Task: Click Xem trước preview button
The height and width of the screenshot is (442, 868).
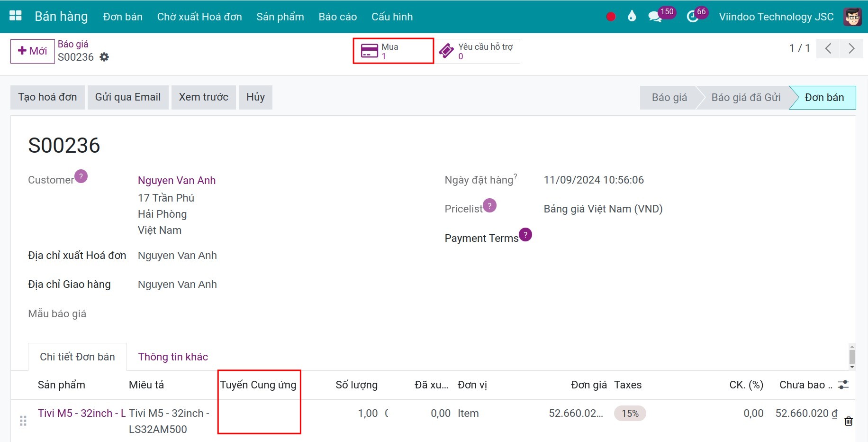Action: tap(204, 97)
